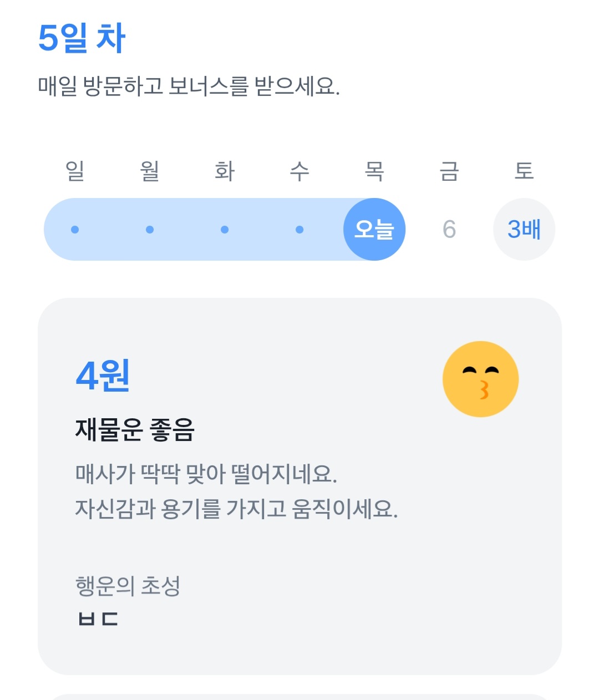Tap the 4원 reward amount
The image size is (599, 700).
click(103, 376)
